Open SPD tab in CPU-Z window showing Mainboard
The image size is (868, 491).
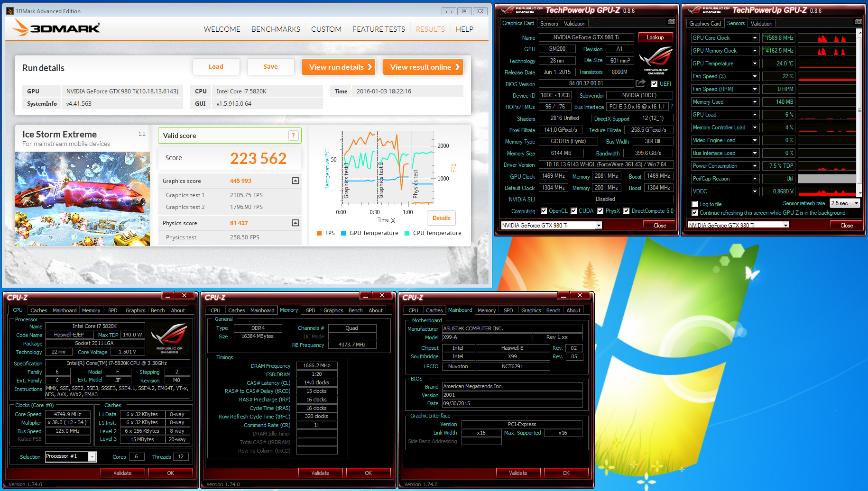508,310
